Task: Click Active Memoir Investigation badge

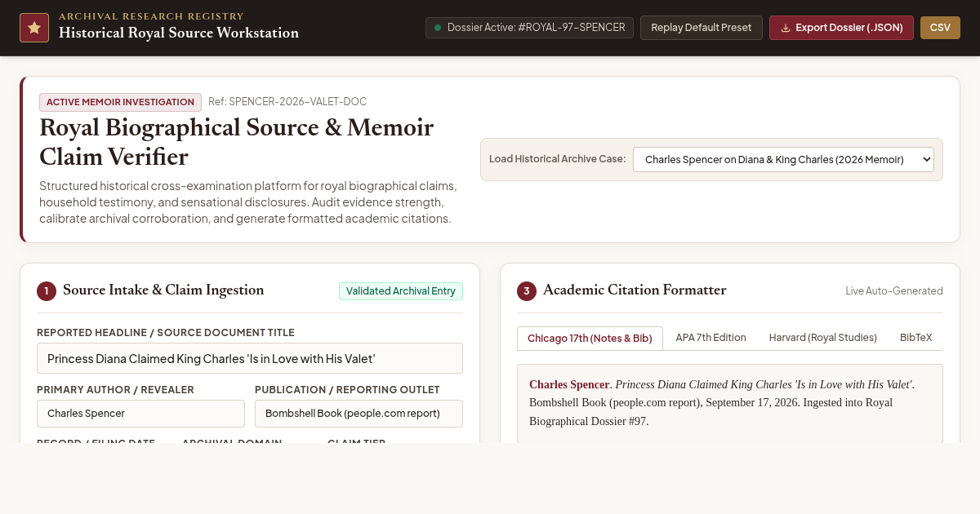Action: (x=120, y=102)
